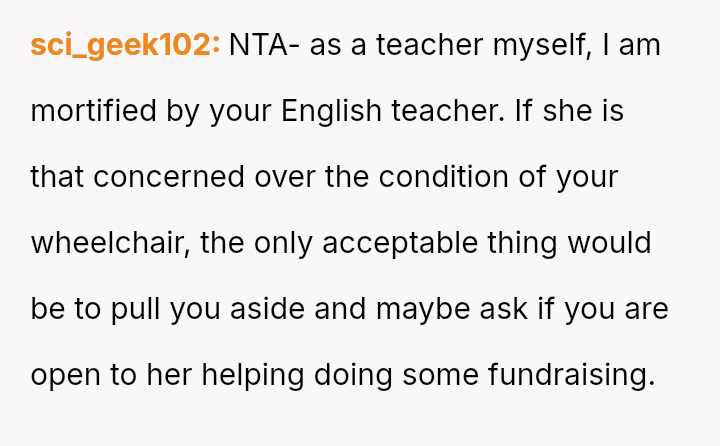The height and width of the screenshot is (446, 720).
Task: Click the word "myself" in first line
Action: coord(543,45)
